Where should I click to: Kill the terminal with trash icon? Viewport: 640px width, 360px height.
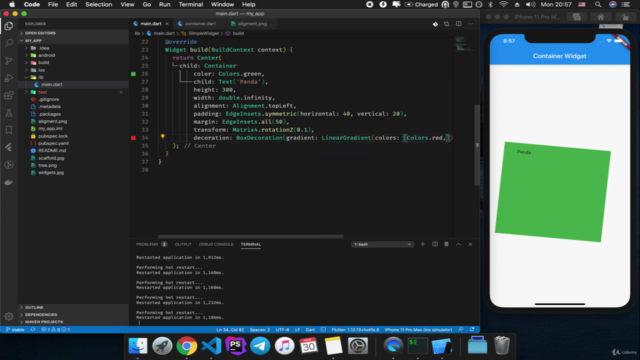tap(446, 244)
